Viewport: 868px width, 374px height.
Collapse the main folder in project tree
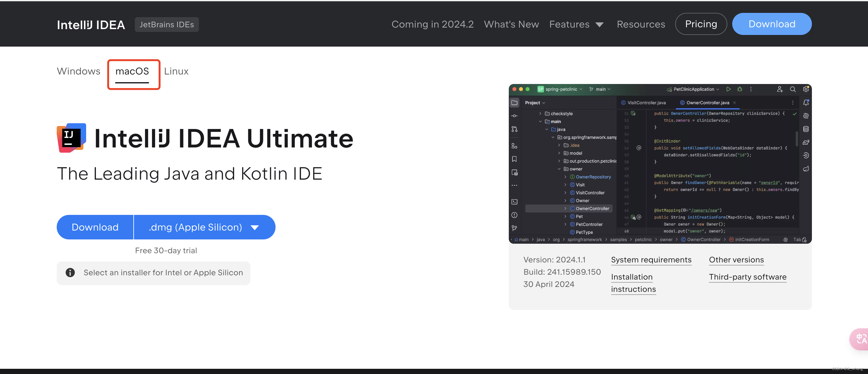pyautogui.click(x=540, y=122)
